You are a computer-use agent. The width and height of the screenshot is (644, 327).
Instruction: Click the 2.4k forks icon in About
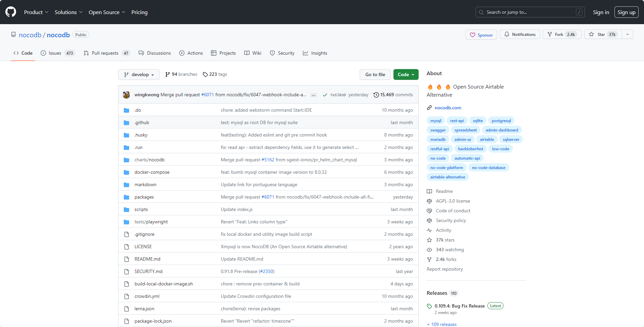pyautogui.click(x=429, y=260)
